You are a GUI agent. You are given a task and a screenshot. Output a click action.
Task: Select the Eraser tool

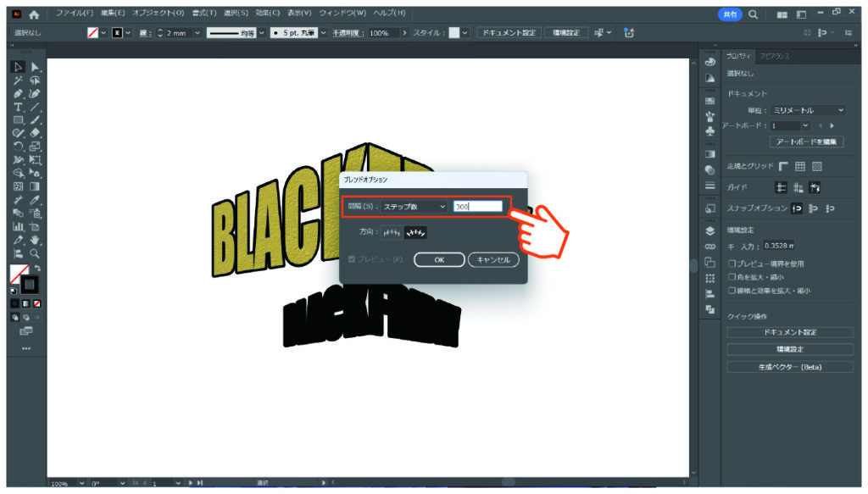[x=35, y=133]
